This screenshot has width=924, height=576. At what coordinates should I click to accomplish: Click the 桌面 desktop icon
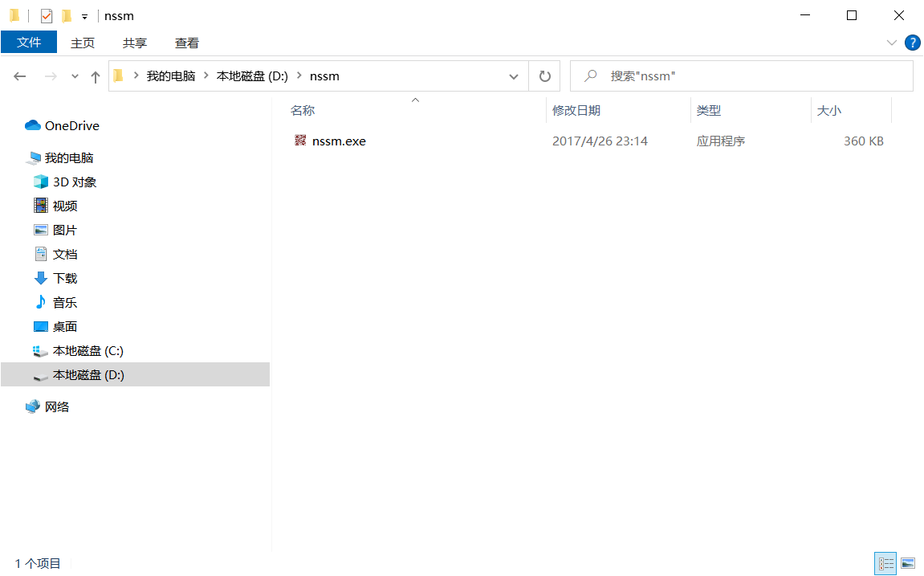pos(41,327)
